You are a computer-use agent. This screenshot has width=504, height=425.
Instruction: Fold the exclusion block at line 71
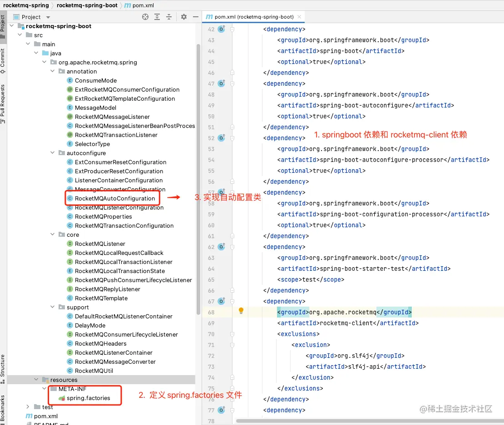pyautogui.click(x=232, y=345)
